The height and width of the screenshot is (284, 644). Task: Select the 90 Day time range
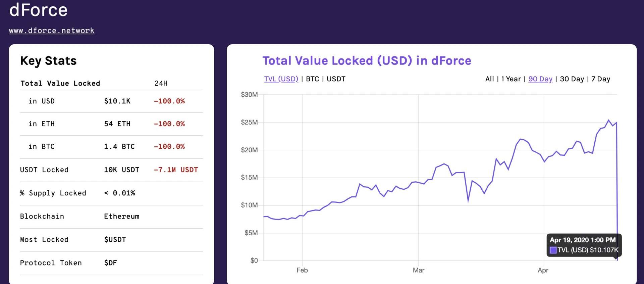[x=540, y=79]
